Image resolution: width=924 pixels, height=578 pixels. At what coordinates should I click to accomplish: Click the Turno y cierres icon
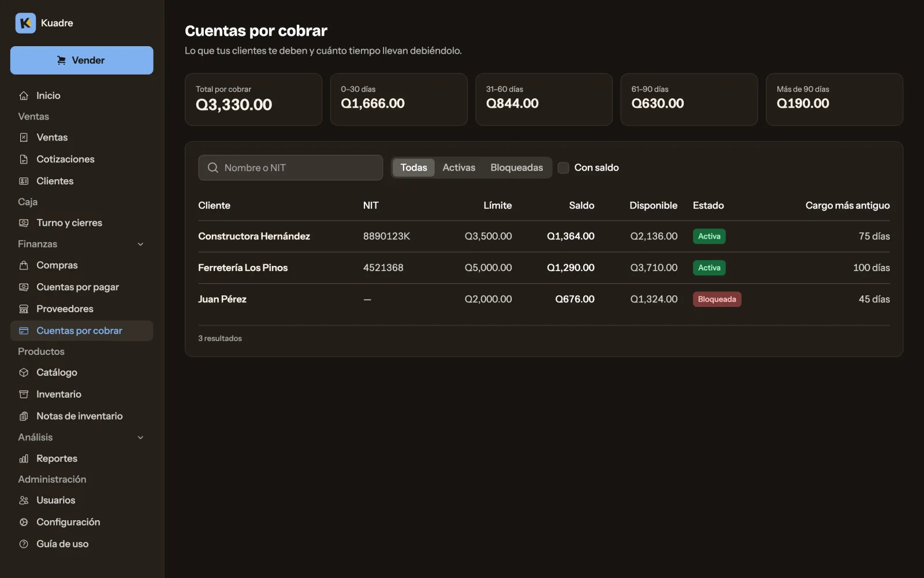coord(24,223)
